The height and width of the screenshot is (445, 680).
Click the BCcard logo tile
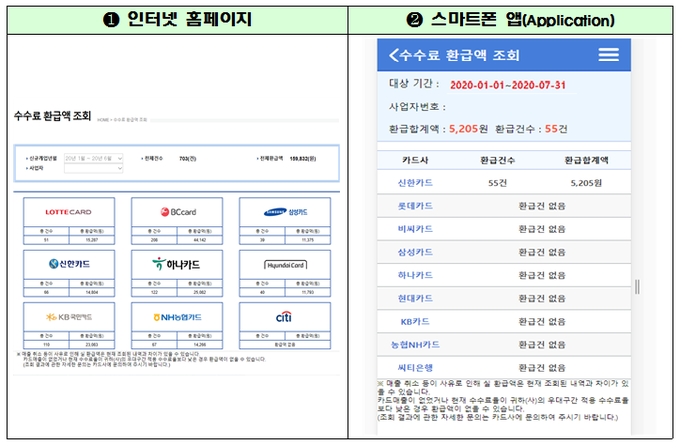click(178, 212)
